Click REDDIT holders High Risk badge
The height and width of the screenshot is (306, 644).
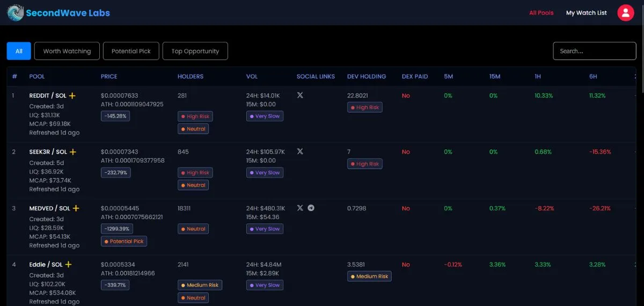pyautogui.click(x=195, y=116)
